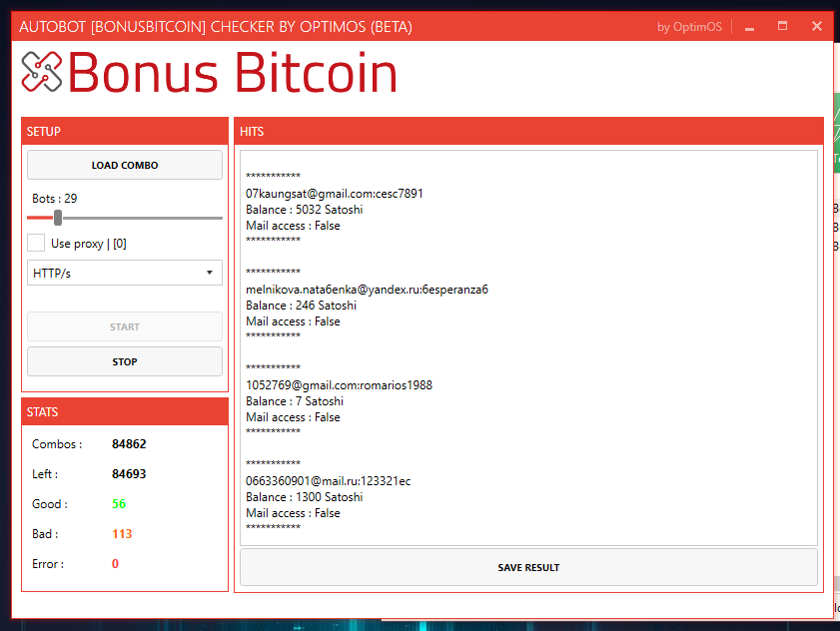Screen dimensions: 840x631
Task: Click the Bonus Bitcoin logo icon
Action: click(42, 71)
